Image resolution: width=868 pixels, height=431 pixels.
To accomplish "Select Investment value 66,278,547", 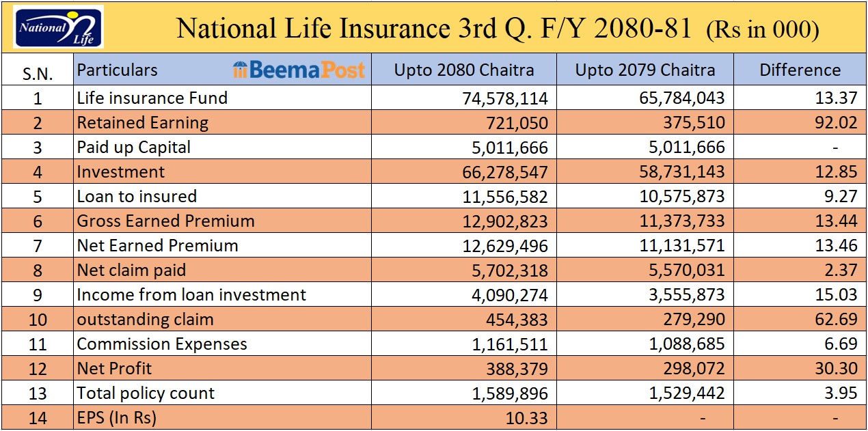I will point(502,172).
